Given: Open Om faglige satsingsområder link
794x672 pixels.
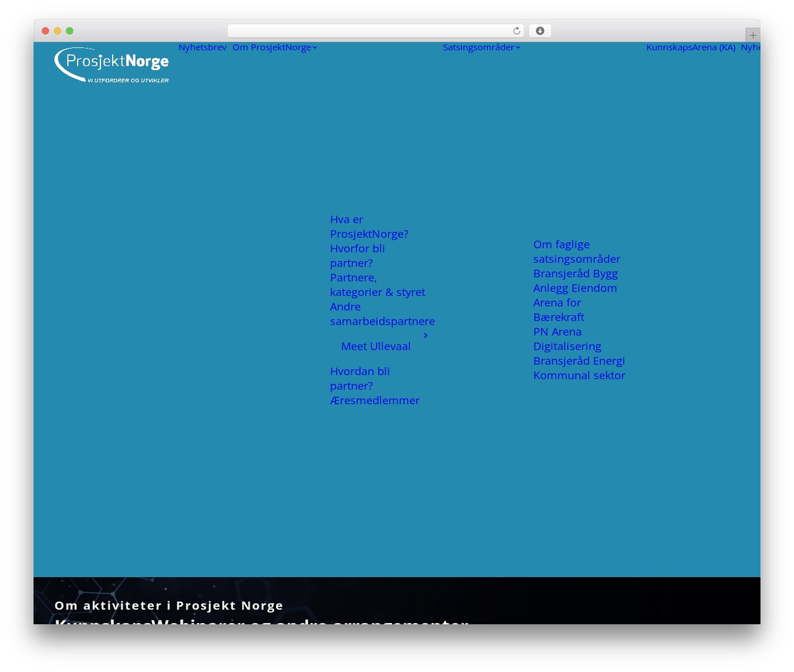Looking at the screenshot, I should (x=577, y=252).
